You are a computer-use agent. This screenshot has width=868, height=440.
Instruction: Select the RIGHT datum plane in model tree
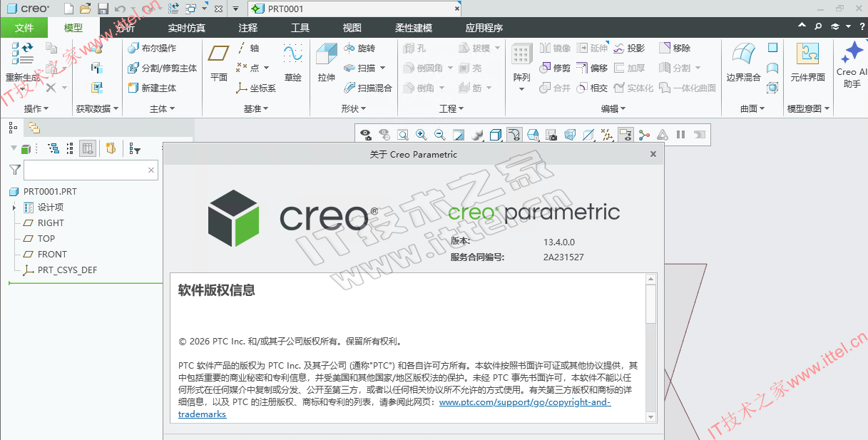(x=51, y=223)
